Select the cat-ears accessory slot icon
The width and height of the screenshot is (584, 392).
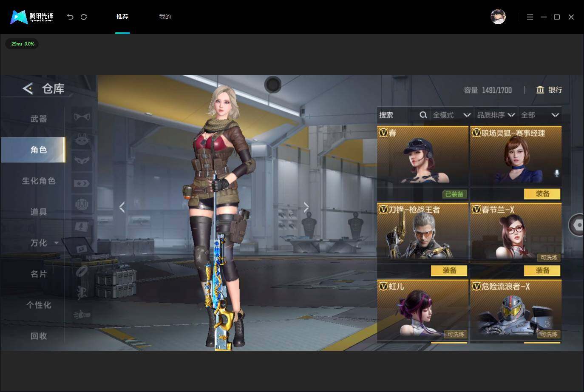82,116
